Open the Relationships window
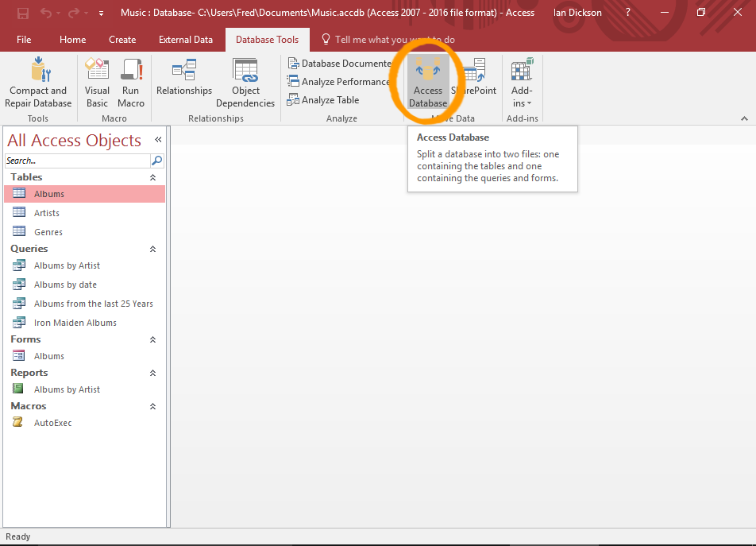Viewport: 756px width, 546px height. 184,77
